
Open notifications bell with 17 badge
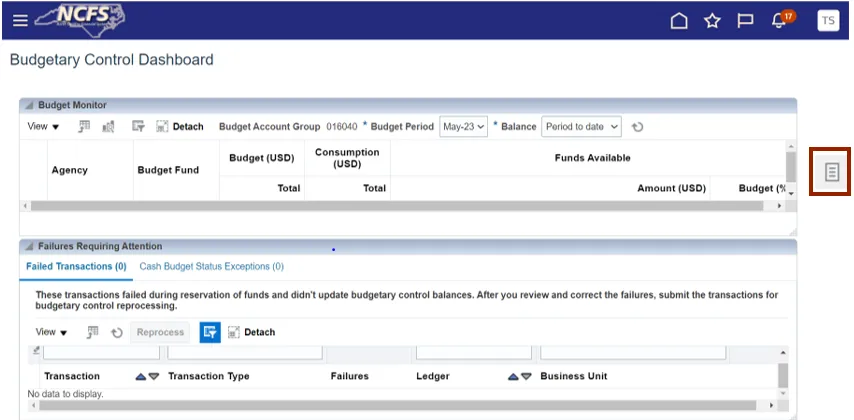point(780,21)
